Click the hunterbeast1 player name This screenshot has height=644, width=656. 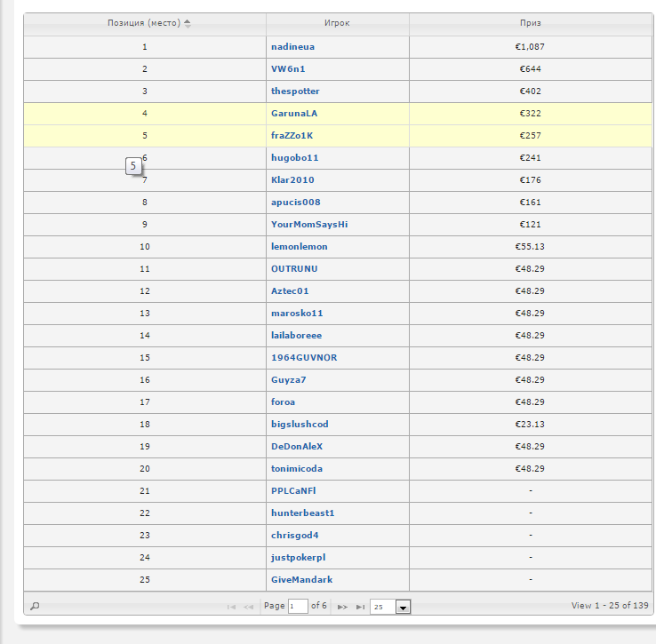click(x=303, y=513)
